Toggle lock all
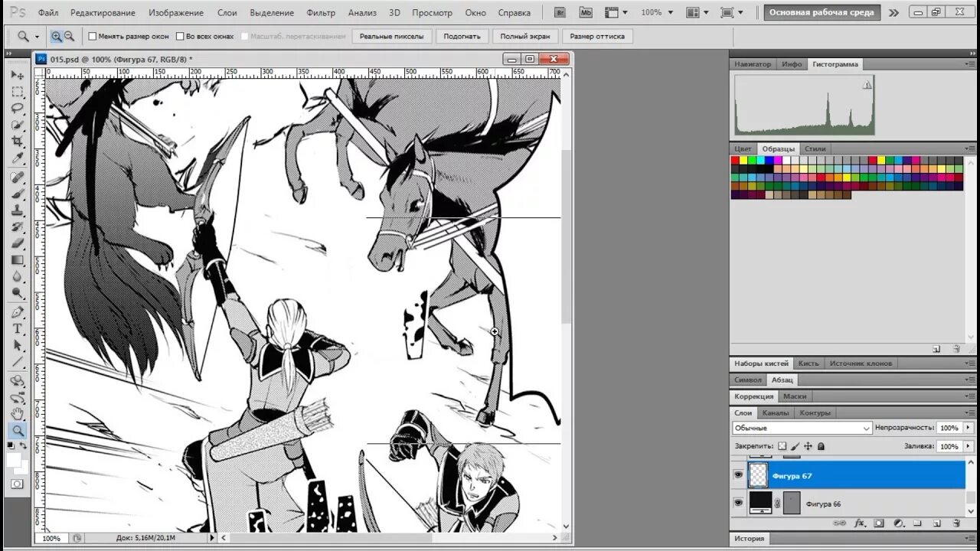980x551 pixels. pyautogui.click(x=821, y=445)
